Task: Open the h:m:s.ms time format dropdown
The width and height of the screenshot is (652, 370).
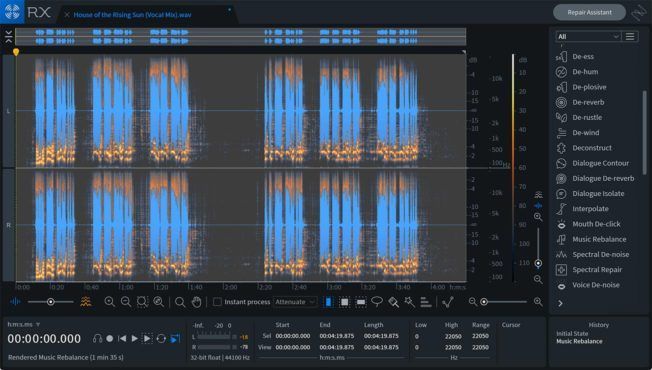Action: point(23,324)
